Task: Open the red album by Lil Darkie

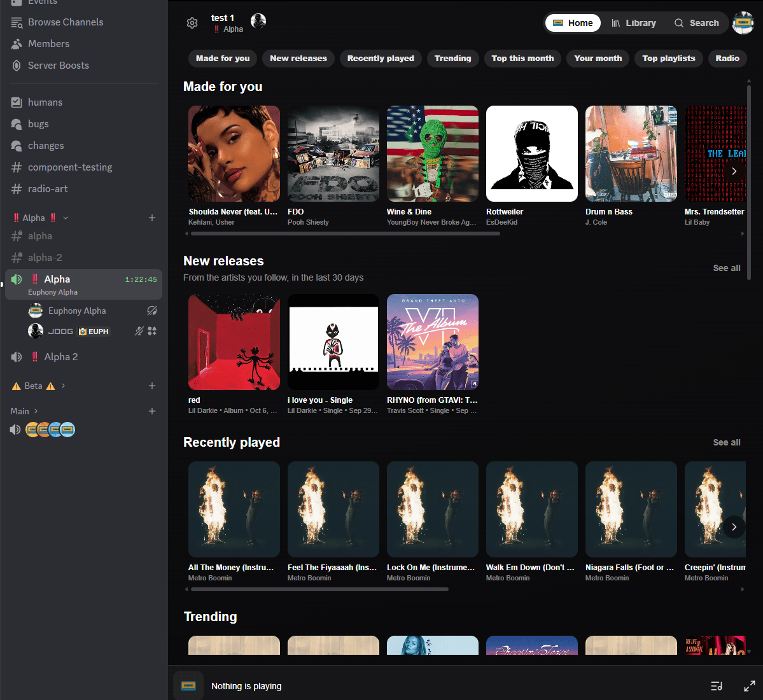Action: coord(234,342)
